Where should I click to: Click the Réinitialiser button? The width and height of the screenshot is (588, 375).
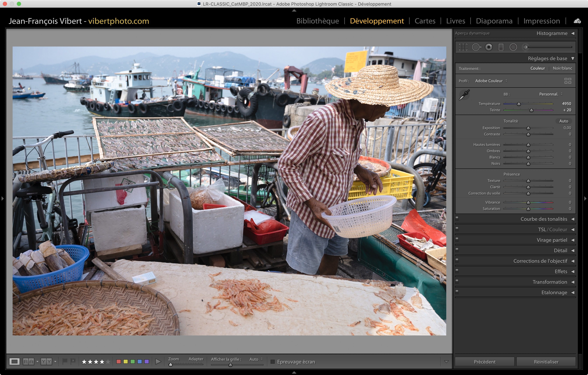546,362
